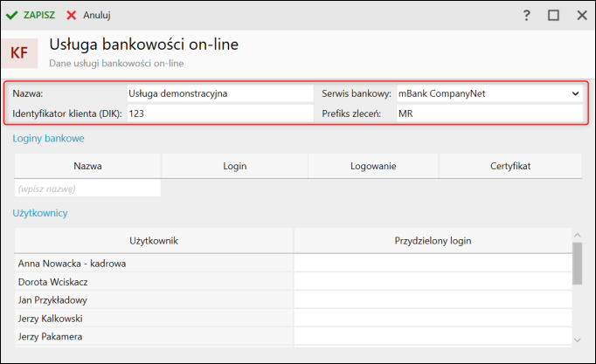This screenshot has height=364, width=596.
Task: Sort by the Login column header
Action: click(235, 166)
